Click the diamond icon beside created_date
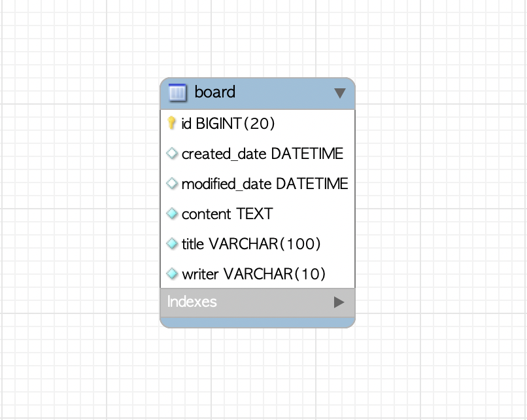Screen dimensions: 527x420 point(172,153)
